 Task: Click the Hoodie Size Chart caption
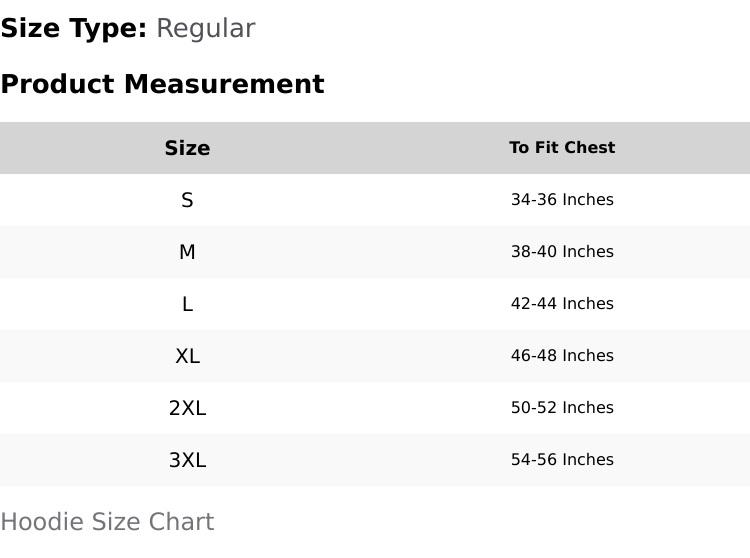[x=107, y=522]
